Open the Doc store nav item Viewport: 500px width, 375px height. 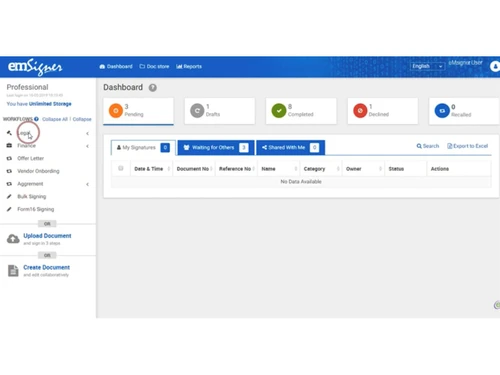pos(154,66)
